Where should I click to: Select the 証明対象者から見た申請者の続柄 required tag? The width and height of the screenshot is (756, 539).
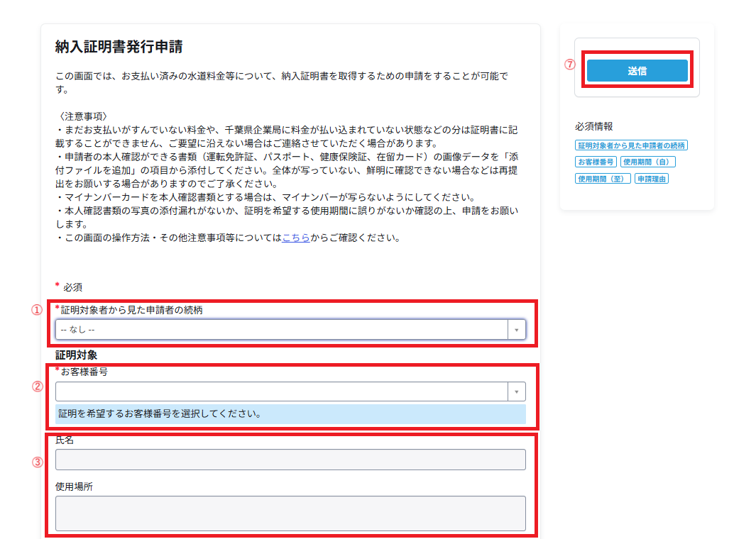tap(631, 145)
